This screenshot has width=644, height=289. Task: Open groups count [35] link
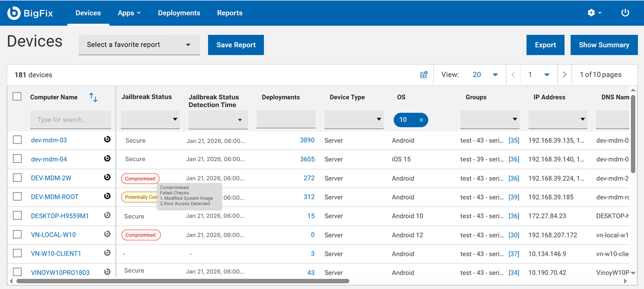point(514,140)
